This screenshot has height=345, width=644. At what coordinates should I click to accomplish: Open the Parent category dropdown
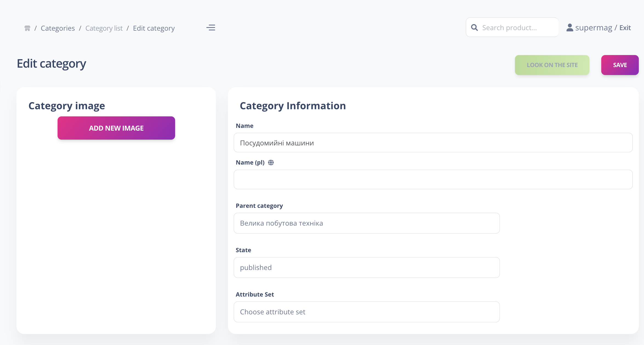click(x=366, y=223)
